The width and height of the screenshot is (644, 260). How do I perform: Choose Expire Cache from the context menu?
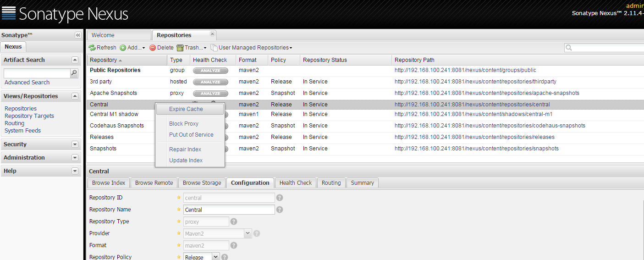[x=190, y=109]
